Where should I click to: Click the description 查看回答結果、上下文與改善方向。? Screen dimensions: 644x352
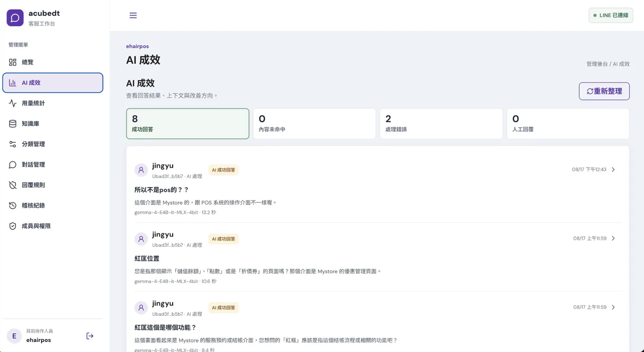172,95
